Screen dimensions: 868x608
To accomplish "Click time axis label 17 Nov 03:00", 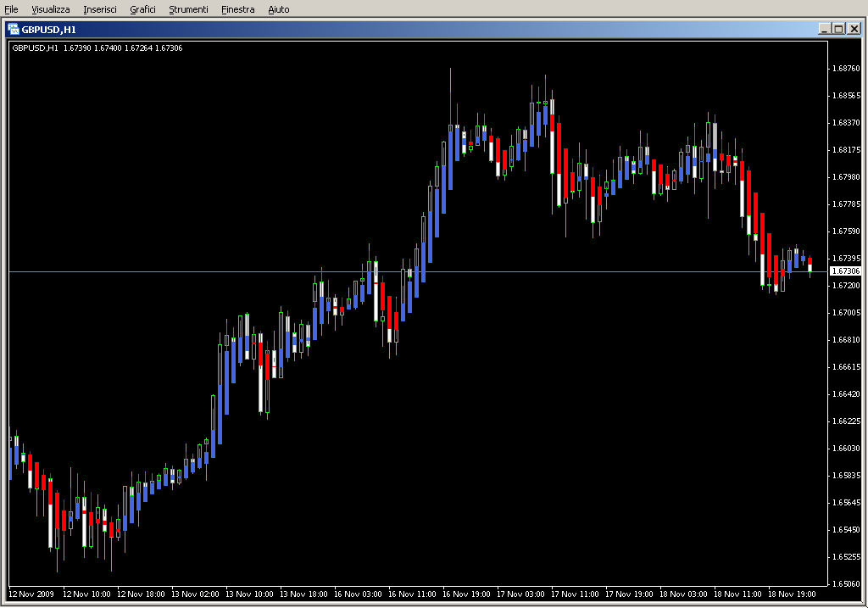I will pos(520,594).
